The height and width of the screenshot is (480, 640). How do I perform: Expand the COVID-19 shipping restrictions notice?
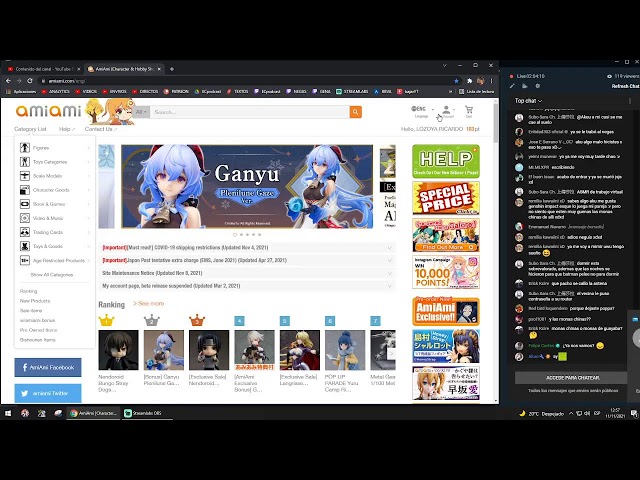(247, 248)
